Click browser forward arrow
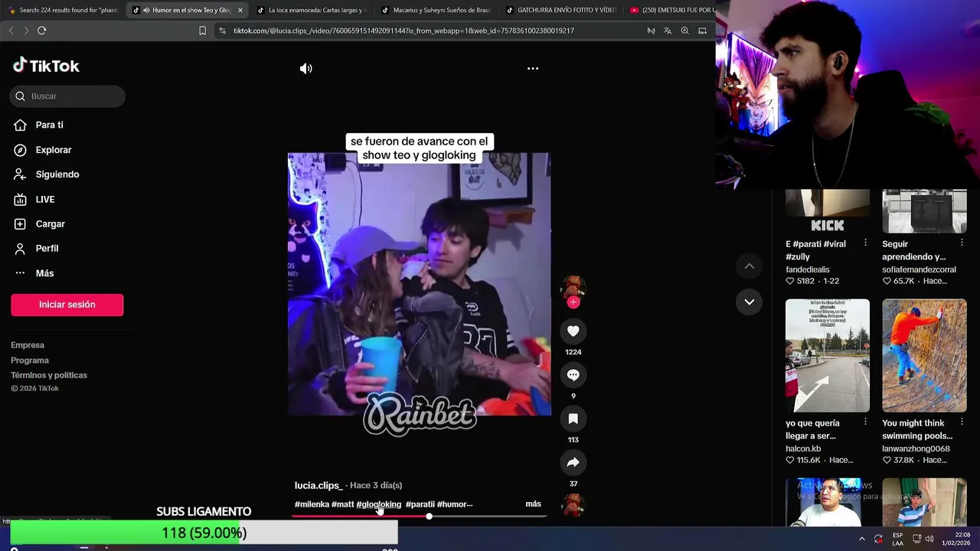The image size is (980, 551). click(26, 31)
